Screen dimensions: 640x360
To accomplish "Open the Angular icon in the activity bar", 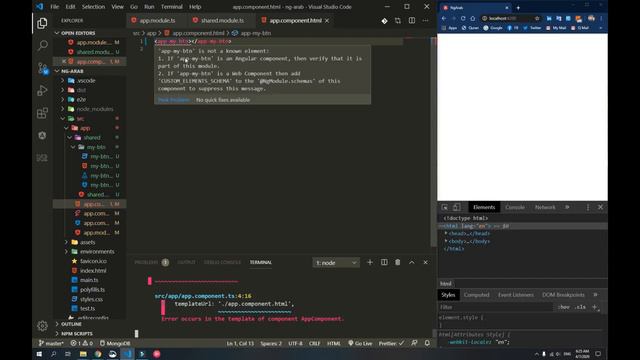I will click(42, 135).
